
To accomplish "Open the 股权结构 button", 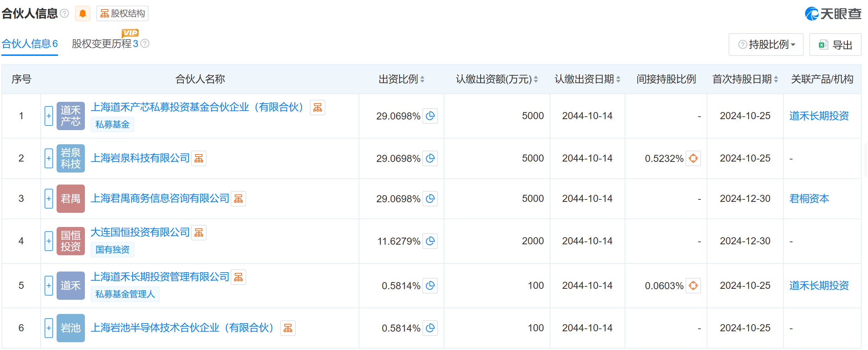I will (x=122, y=13).
